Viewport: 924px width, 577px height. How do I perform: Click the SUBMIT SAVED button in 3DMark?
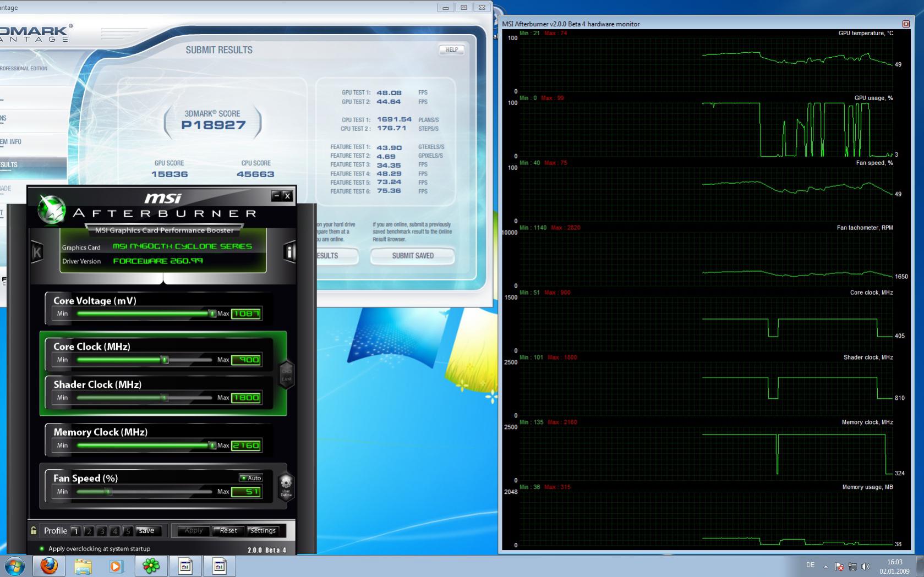(413, 256)
